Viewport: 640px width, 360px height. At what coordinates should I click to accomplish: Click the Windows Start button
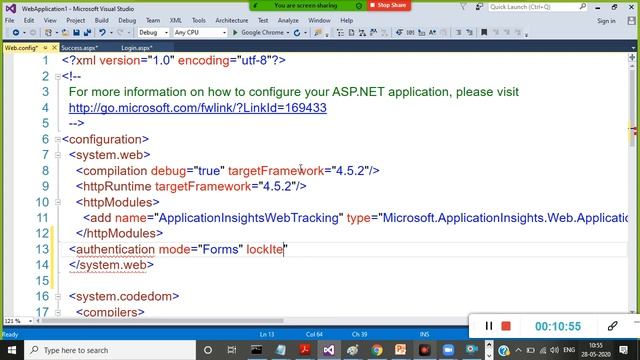[x=12, y=350]
